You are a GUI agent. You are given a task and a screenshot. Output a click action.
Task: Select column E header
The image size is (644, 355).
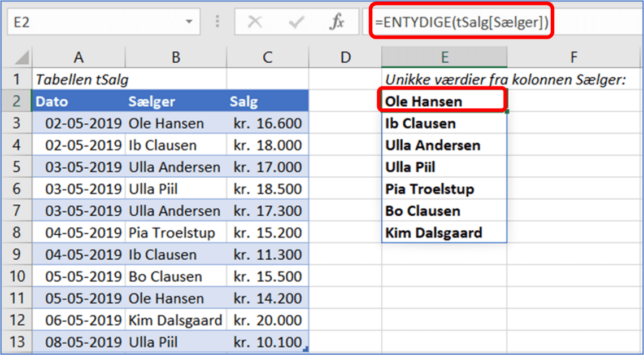444,57
